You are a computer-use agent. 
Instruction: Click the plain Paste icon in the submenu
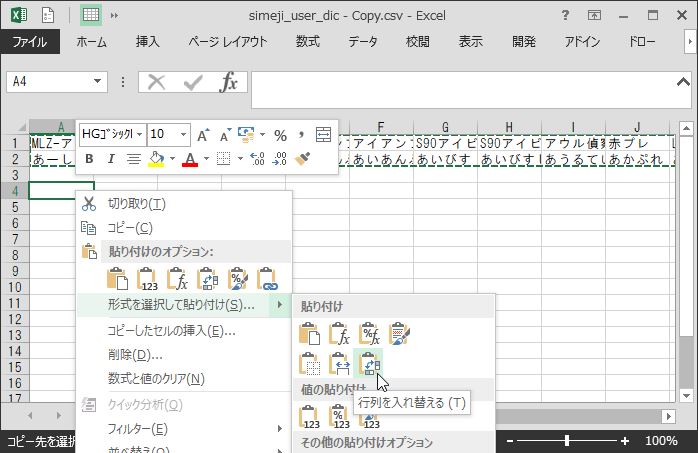(309, 334)
